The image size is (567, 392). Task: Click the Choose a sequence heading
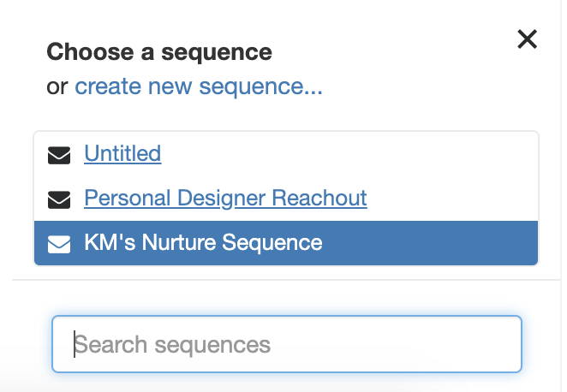[159, 51]
